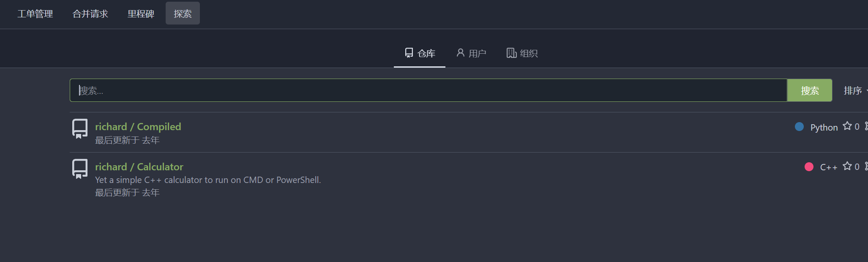Click the blue Python language dot
The image size is (868, 262).
(x=799, y=126)
